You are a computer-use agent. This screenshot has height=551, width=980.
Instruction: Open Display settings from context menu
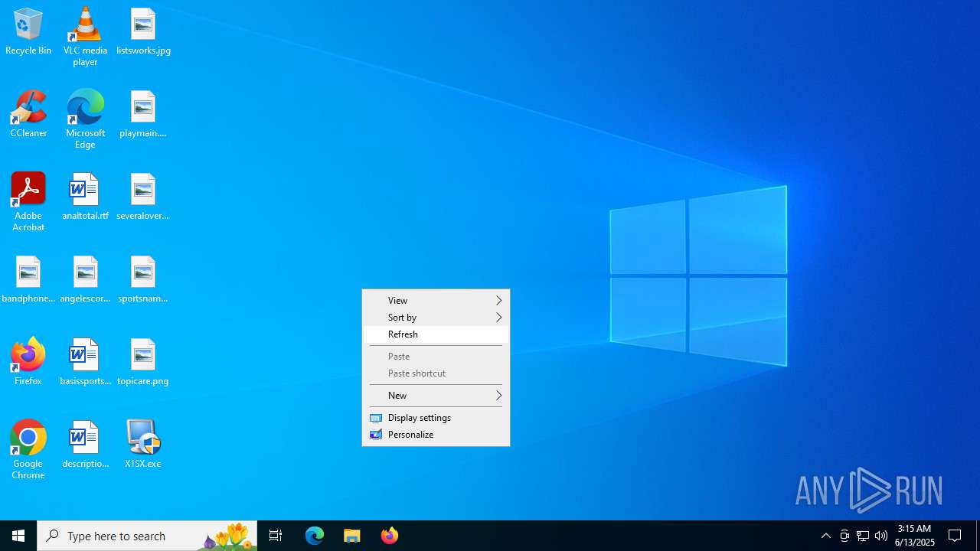(436, 418)
